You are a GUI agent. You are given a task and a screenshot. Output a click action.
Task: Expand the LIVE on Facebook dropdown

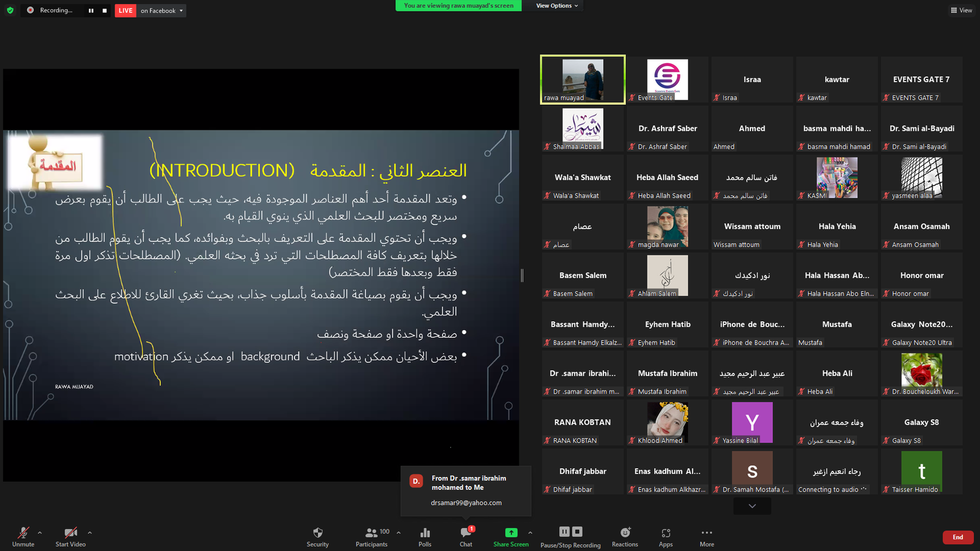click(x=162, y=10)
